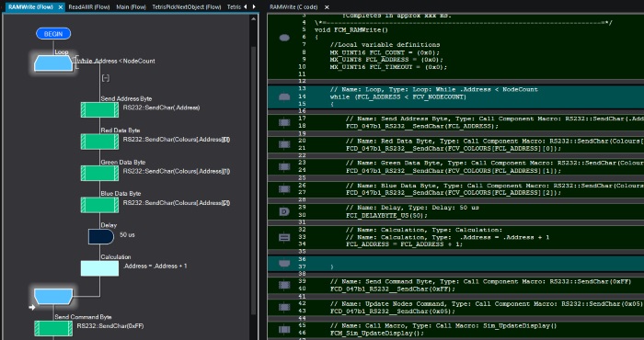Switch to the Main (Flow) tab
Screen dimensions: 644x340
point(131,7)
